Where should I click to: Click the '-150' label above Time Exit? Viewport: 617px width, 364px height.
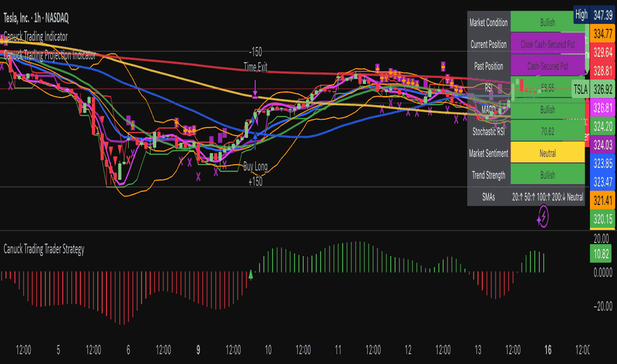coord(256,52)
